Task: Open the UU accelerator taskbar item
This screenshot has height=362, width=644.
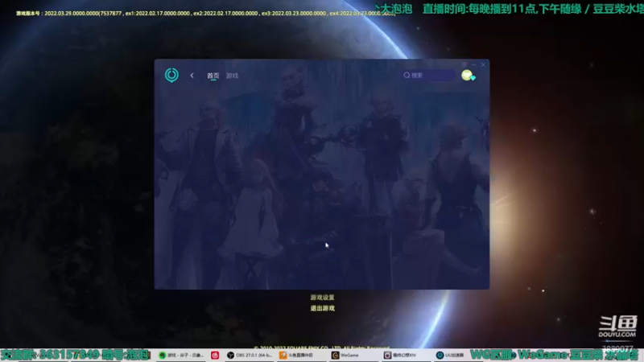Action: click(x=451, y=355)
